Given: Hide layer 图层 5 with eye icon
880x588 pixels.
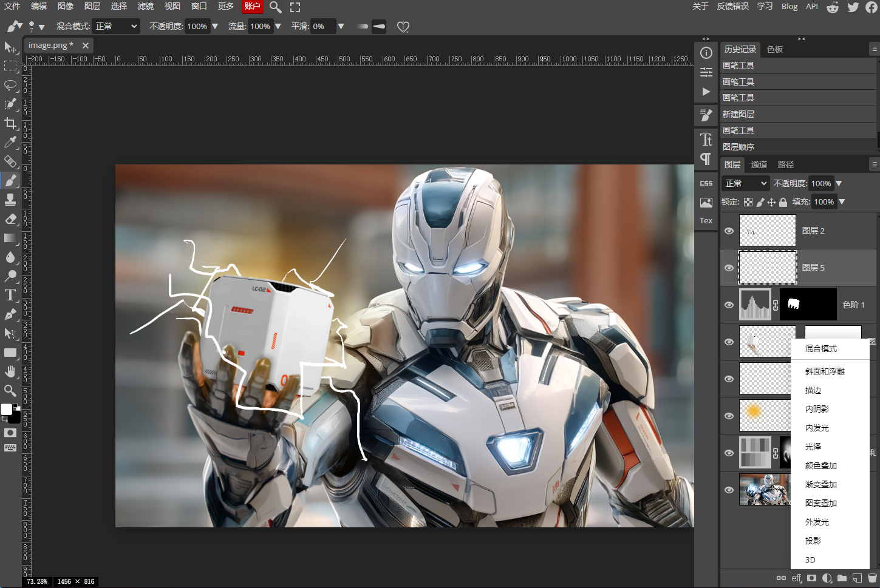Looking at the screenshot, I should [729, 268].
